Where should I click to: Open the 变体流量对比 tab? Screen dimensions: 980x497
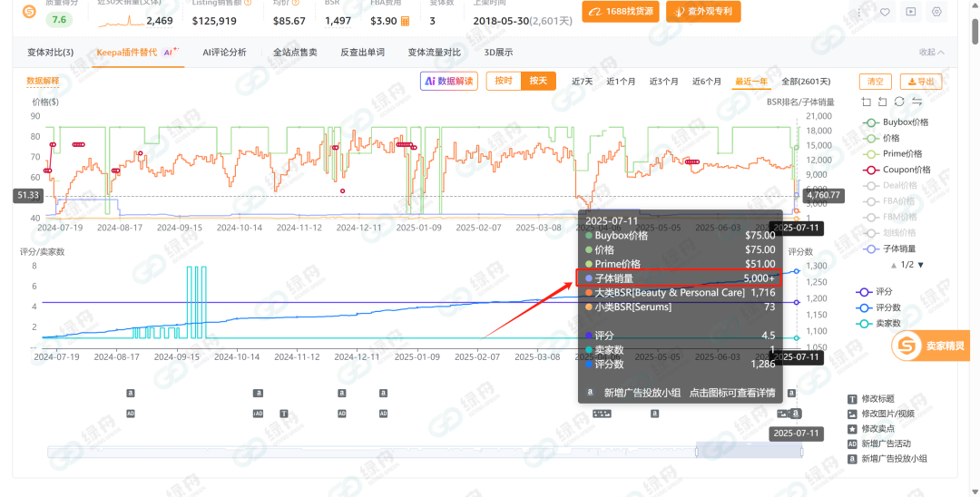tap(435, 53)
